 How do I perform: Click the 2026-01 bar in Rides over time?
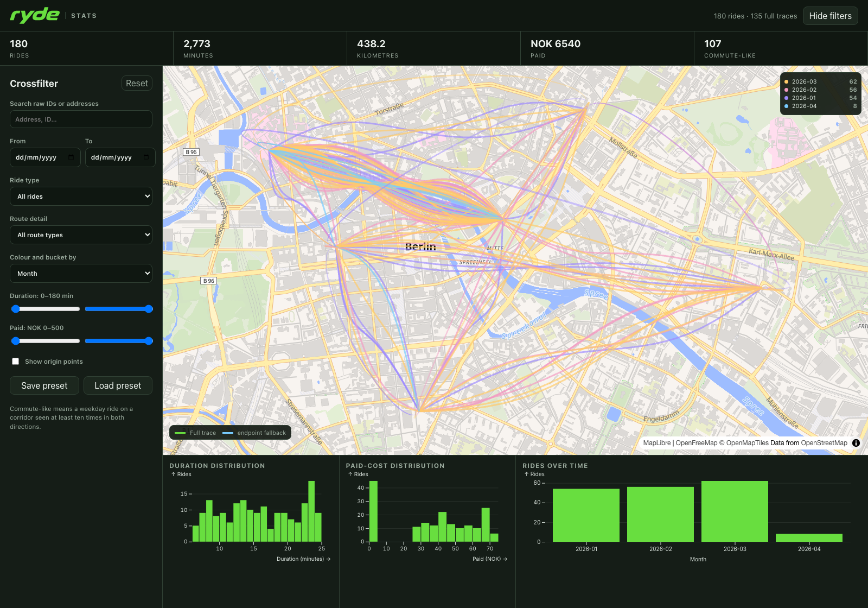pyautogui.click(x=586, y=515)
